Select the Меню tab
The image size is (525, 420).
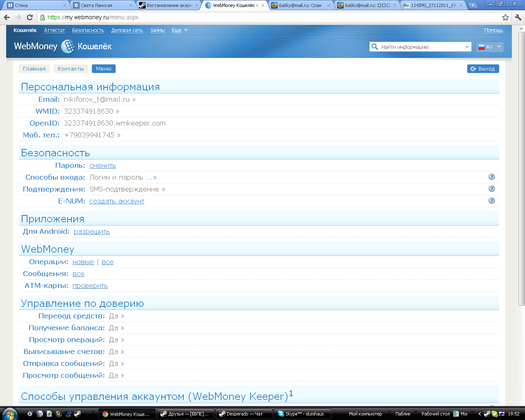[x=104, y=69]
